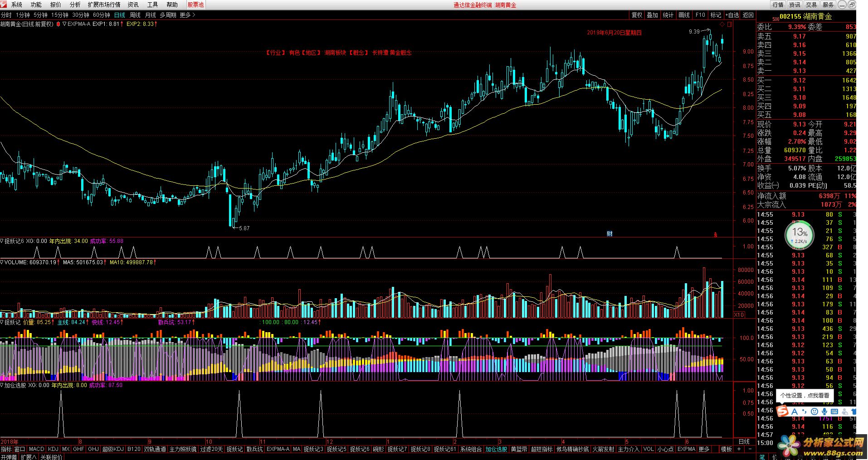Click the diamond icon at chart top-right
This screenshot has height=460, width=868.
[722, 24]
